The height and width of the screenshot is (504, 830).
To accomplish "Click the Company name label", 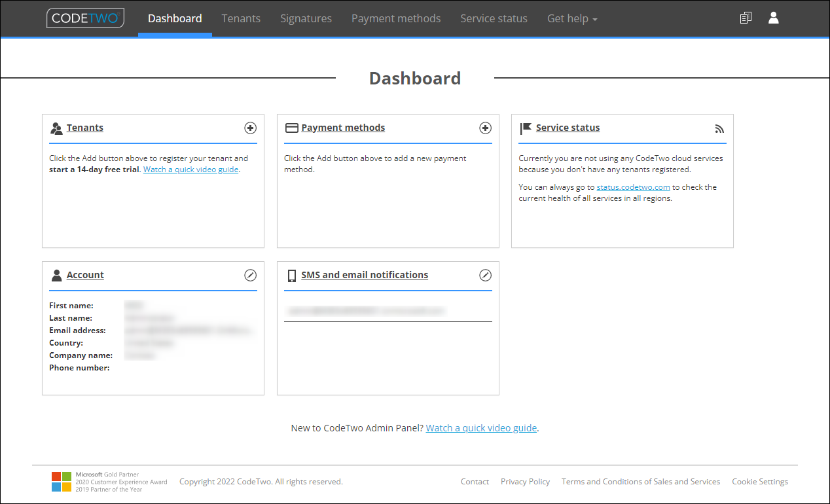I will coord(81,355).
